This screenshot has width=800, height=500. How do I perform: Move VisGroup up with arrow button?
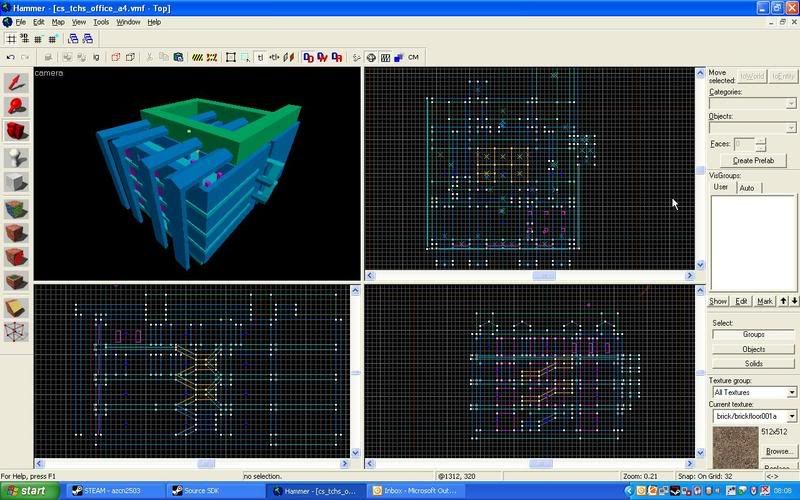tap(783, 301)
